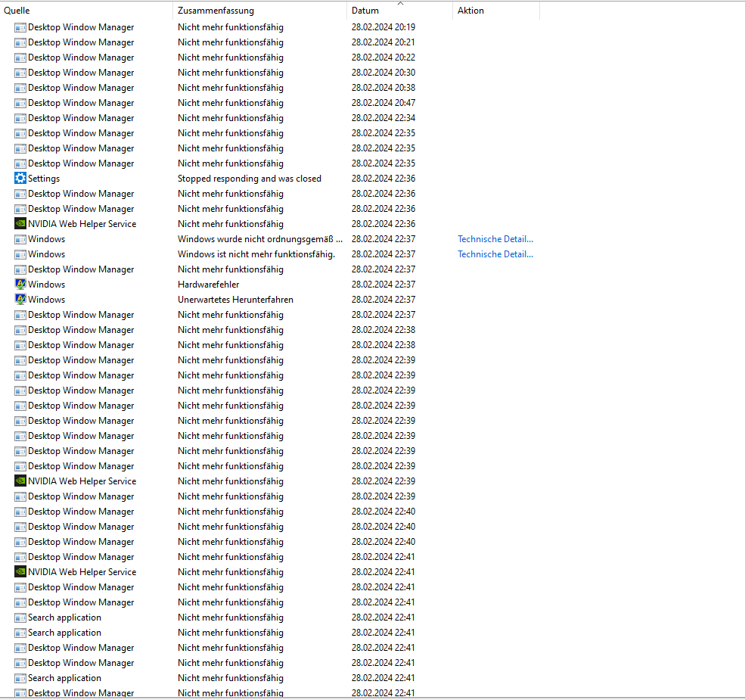Click NVIDIA icon in the 22:39 row
745x700 pixels.
point(20,481)
